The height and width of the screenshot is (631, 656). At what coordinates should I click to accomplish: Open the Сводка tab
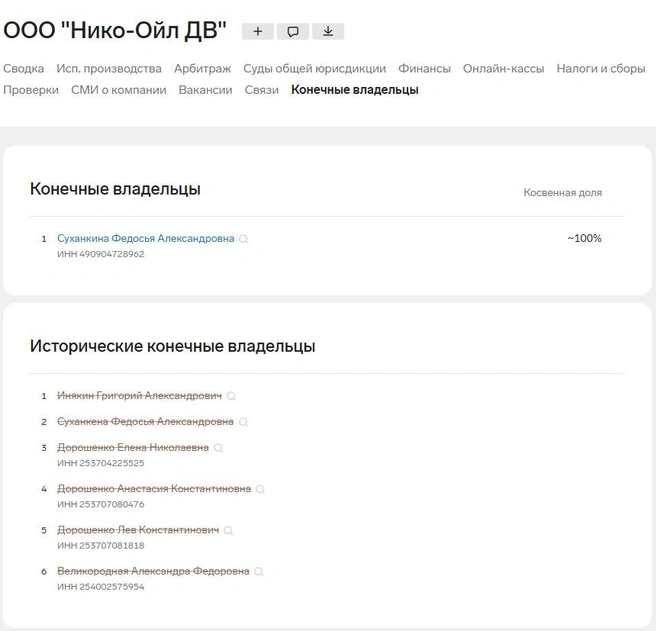[x=23, y=69]
